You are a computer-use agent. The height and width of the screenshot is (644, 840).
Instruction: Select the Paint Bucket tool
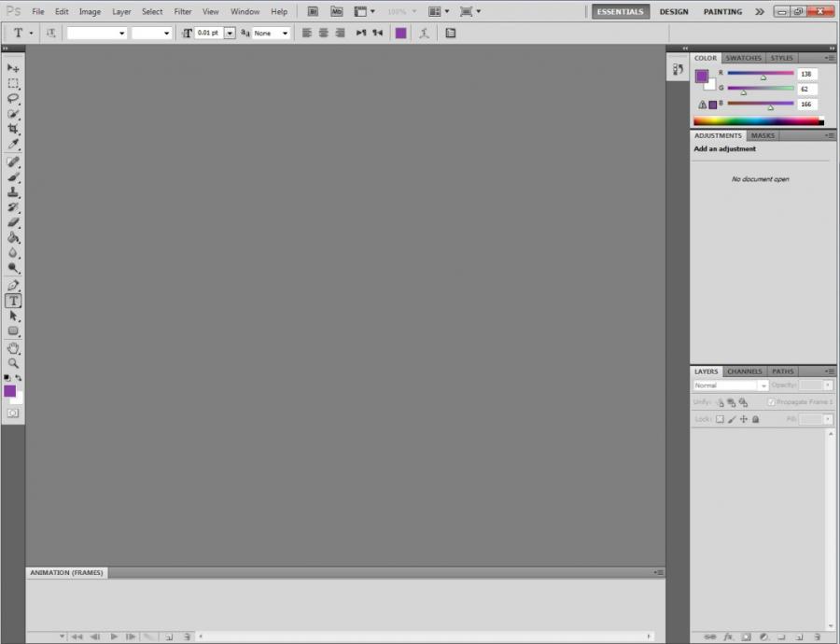pos(13,237)
